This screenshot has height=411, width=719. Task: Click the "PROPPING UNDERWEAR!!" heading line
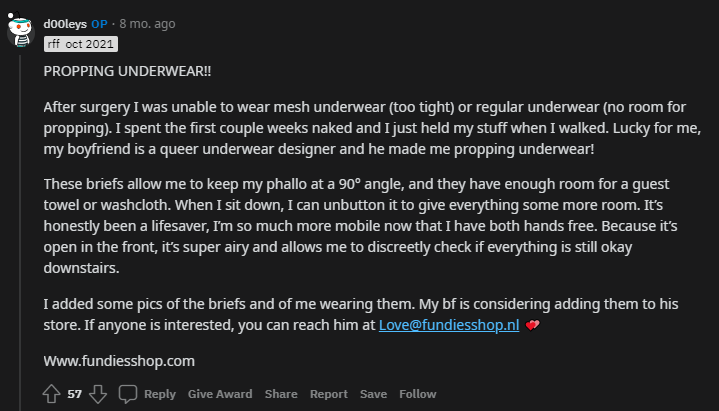click(127, 73)
